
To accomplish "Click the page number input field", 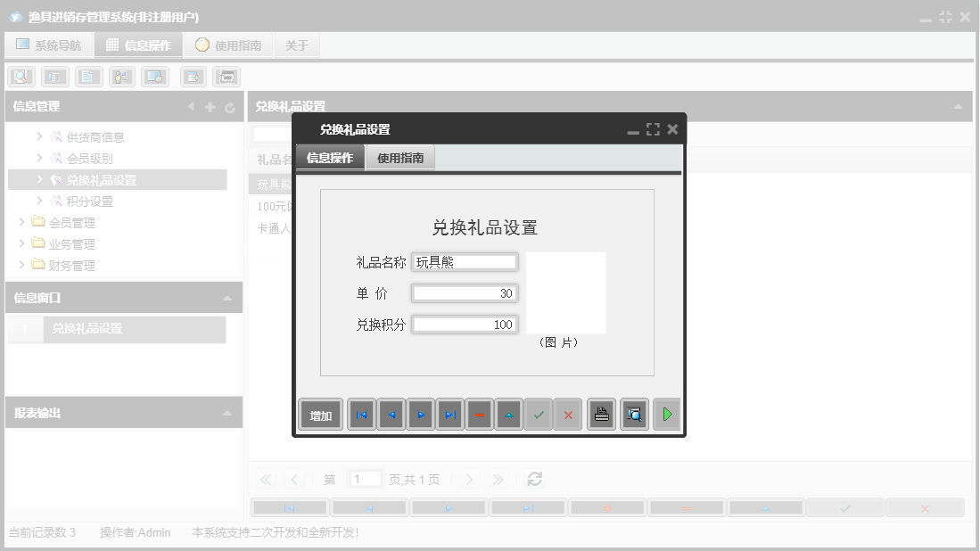I will [x=365, y=479].
